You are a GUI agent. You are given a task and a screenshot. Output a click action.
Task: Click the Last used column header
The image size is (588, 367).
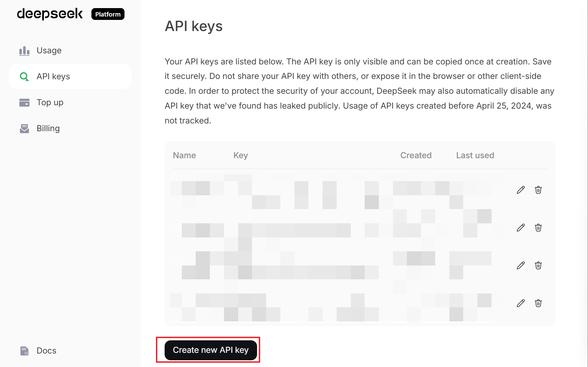pyautogui.click(x=475, y=156)
